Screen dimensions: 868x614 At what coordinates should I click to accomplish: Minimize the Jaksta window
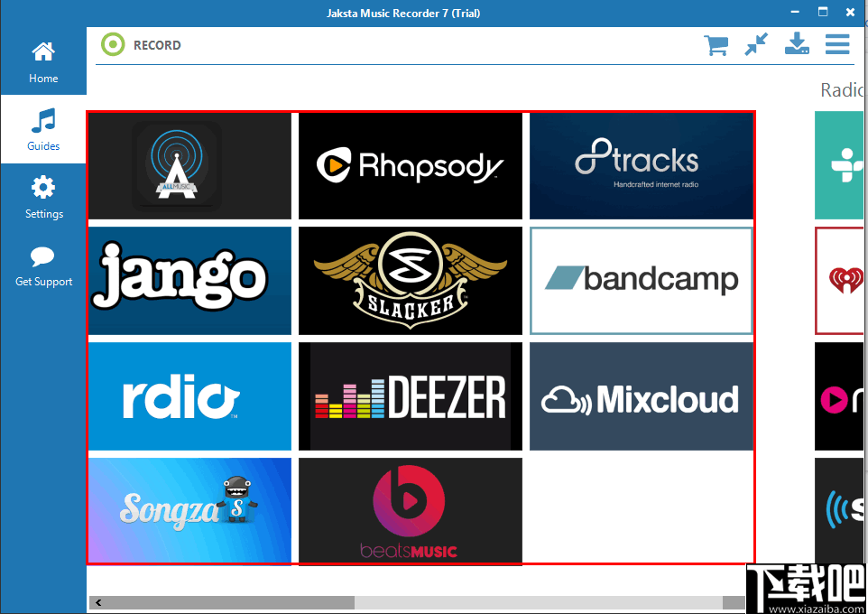tap(796, 12)
